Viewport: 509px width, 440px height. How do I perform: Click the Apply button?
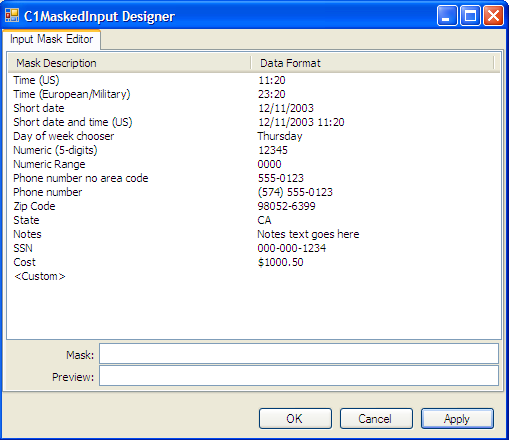click(x=457, y=419)
